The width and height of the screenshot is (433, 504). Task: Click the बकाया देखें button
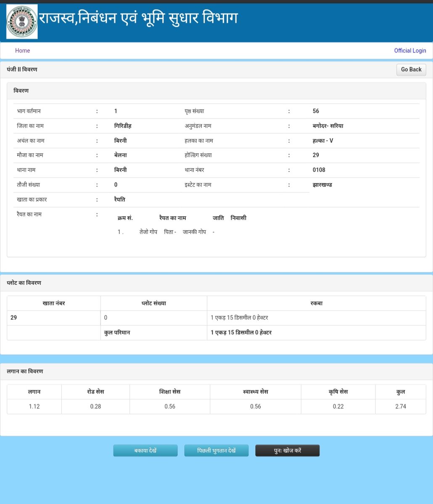[145, 451]
